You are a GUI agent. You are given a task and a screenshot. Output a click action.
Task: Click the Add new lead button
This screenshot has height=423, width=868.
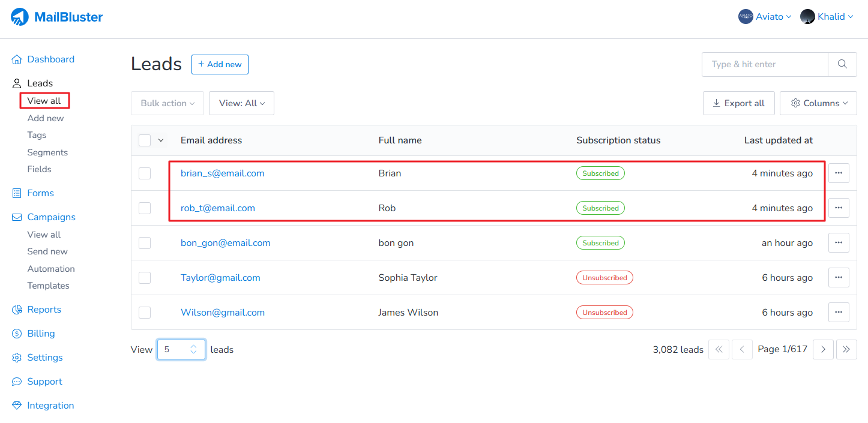pos(220,64)
